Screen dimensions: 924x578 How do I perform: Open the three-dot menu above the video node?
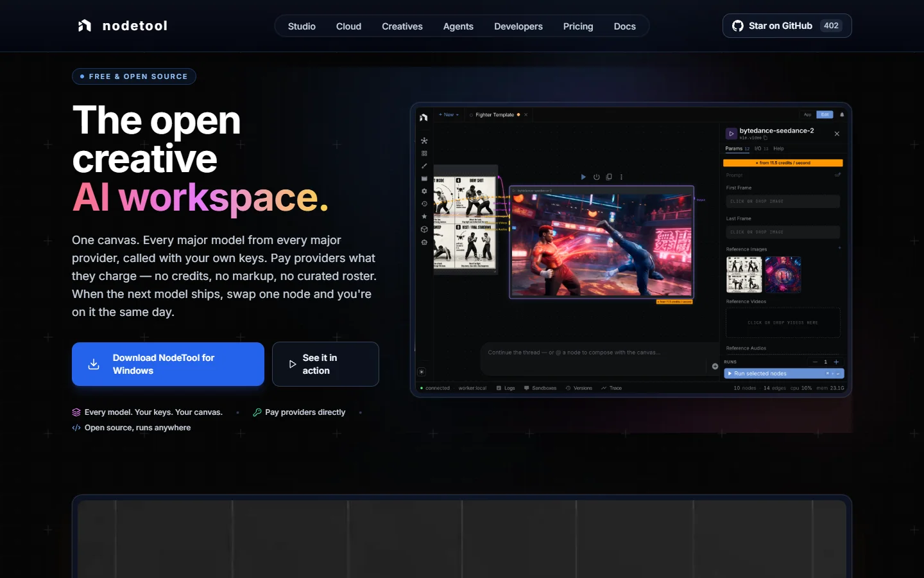click(x=621, y=177)
